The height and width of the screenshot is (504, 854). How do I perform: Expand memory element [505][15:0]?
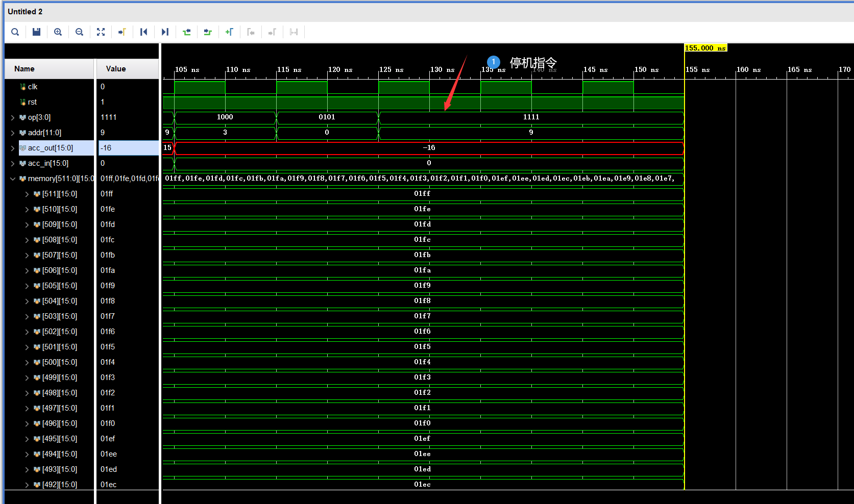(27, 286)
